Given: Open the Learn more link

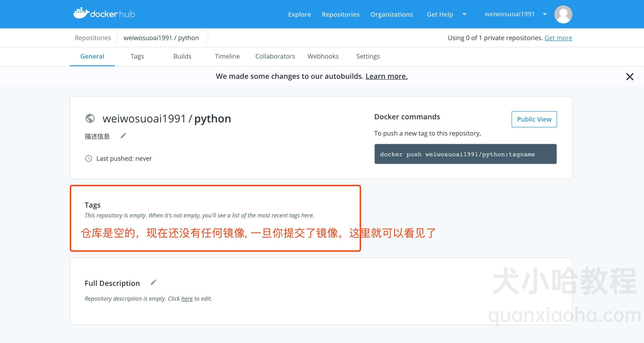Looking at the screenshot, I should [386, 76].
